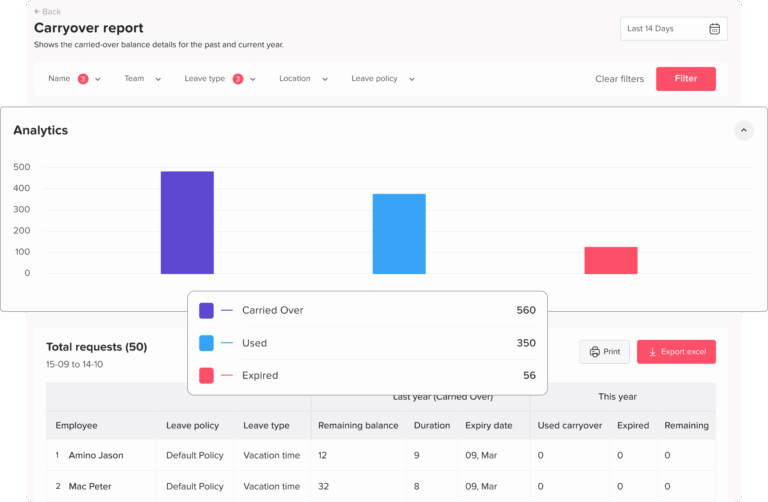Click the Remaining balance column header
Screen dimensions: 768x502
click(358, 426)
